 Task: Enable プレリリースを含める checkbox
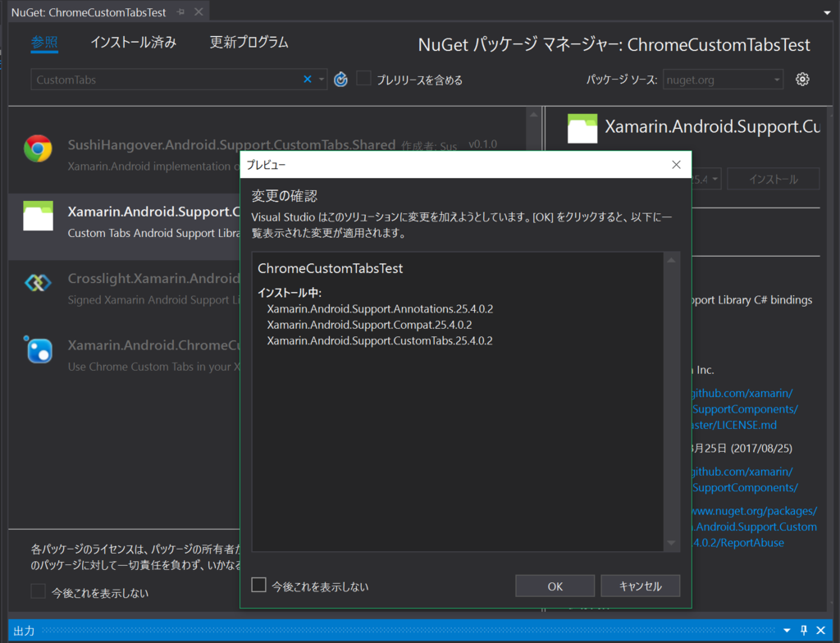click(363, 79)
